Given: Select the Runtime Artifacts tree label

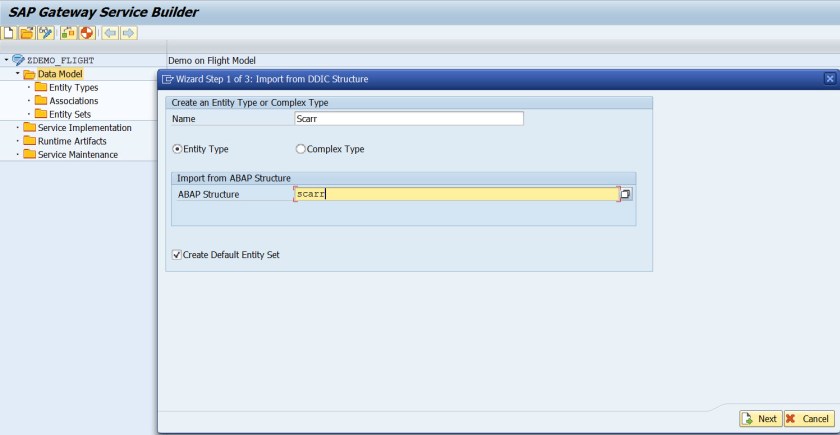Looking at the screenshot, I should click(72, 141).
